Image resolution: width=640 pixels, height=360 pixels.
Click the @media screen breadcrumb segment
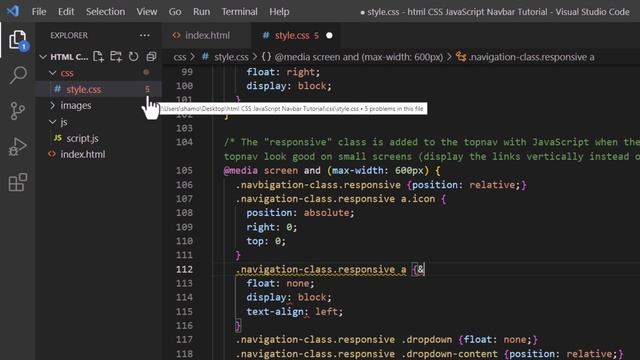pos(358,57)
